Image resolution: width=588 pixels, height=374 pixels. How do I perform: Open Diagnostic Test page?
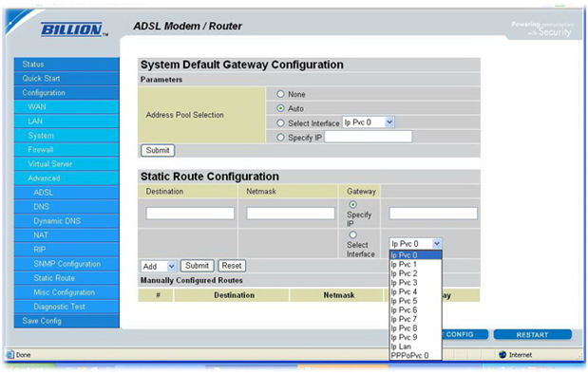(66, 307)
